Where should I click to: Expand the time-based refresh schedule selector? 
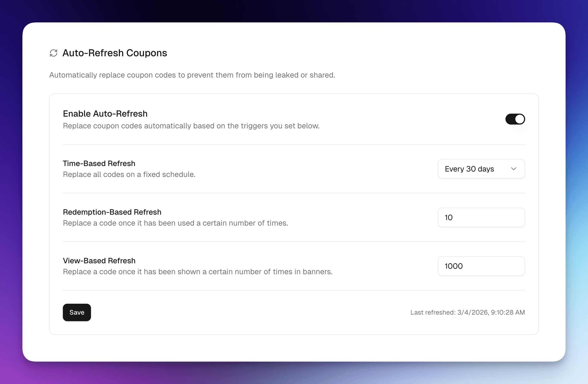(481, 169)
